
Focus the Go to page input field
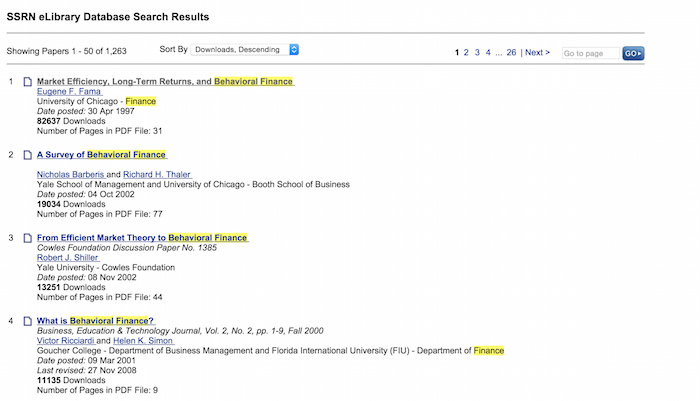[x=591, y=53]
